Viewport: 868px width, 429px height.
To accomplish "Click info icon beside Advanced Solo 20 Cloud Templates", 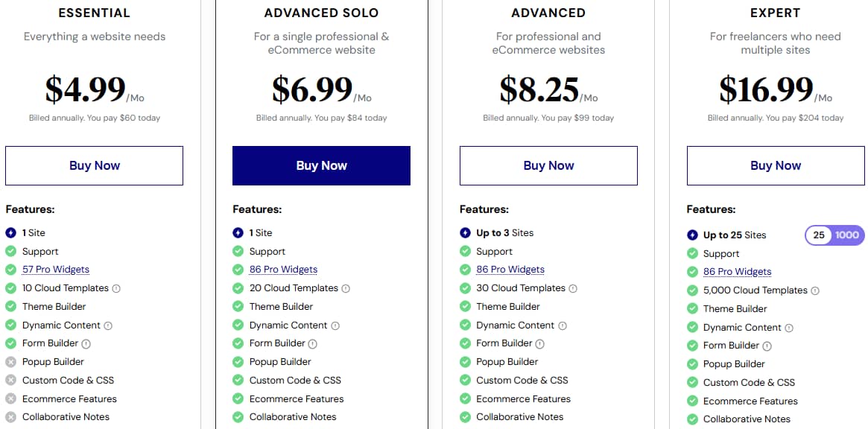I will [x=346, y=288].
